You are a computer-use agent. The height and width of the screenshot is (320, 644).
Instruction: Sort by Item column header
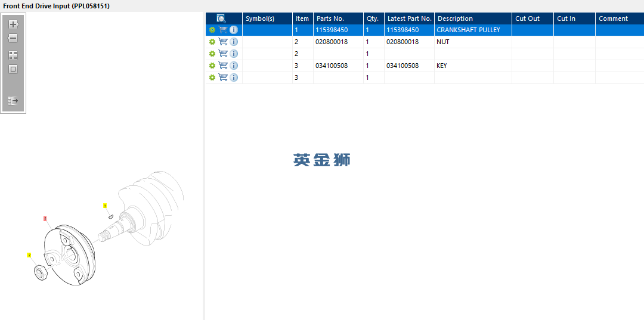tap(302, 18)
